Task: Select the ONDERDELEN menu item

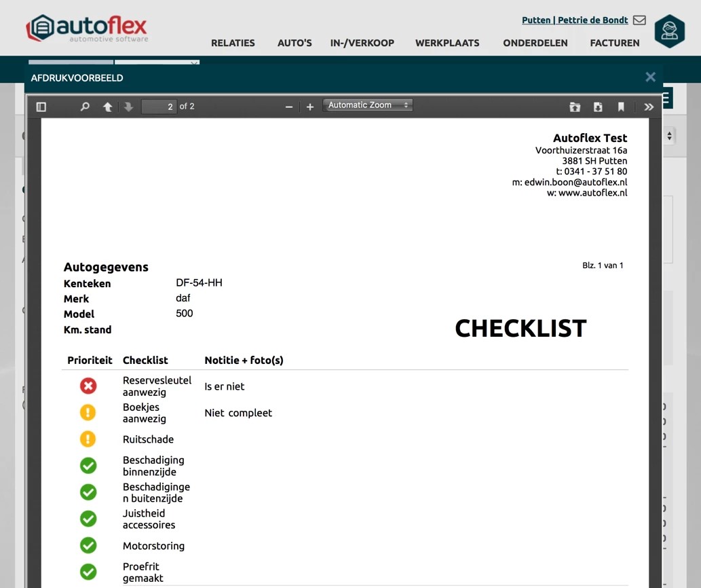Action: coord(535,43)
